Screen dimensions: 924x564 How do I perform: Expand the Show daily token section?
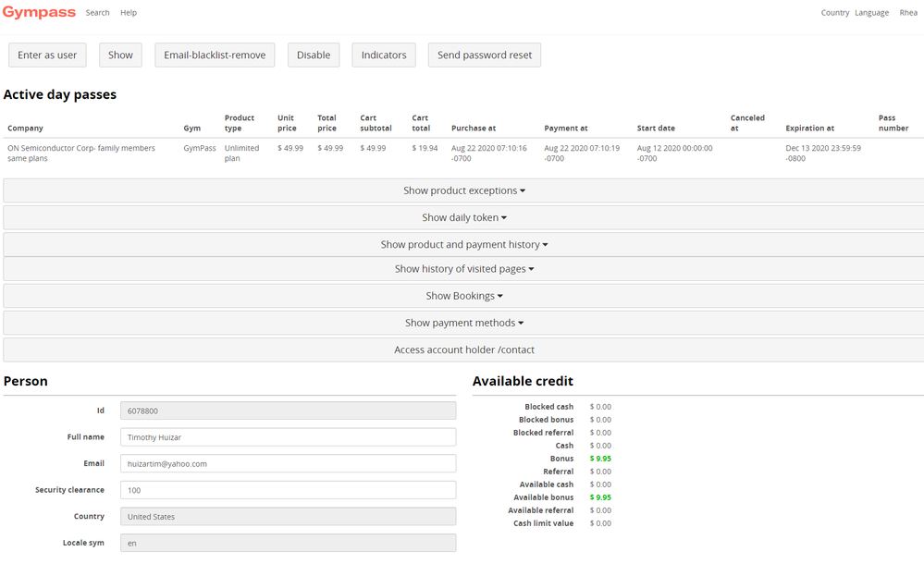[463, 217]
